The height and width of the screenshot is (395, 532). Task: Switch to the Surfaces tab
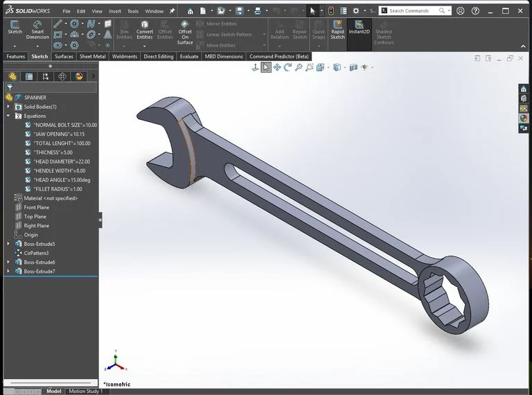coord(64,56)
